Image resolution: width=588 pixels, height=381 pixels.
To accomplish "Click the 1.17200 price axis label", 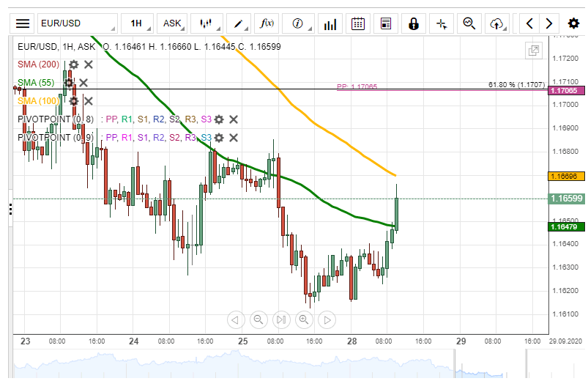I will click(x=565, y=59).
